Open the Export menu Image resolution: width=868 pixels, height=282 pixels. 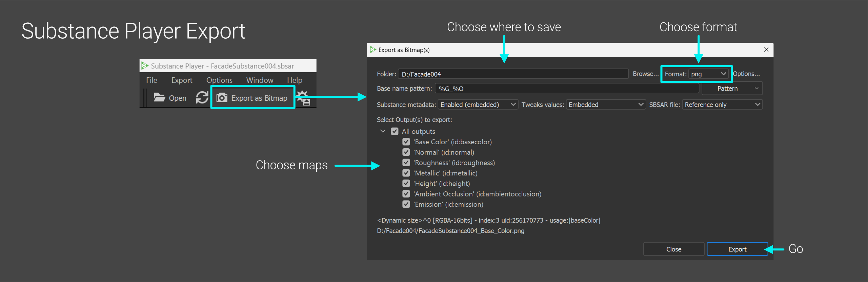pyautogui.click(x=182, y=80)
